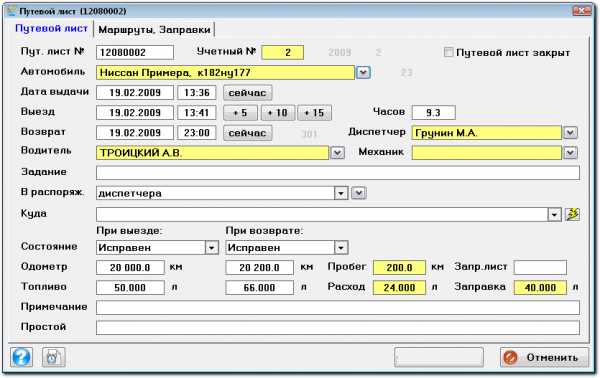
Task: Click the Часов field 9.3
Action: click(434, 112)
